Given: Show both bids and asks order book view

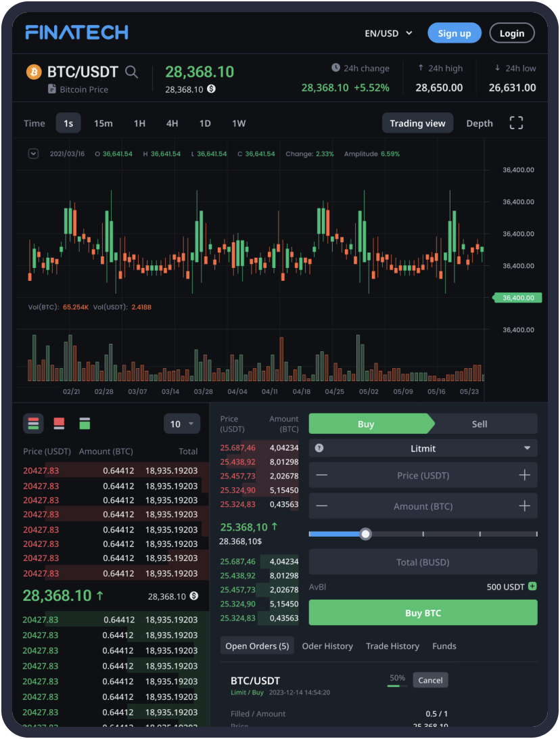Looking at the screenshot, I should click(33, 423).
